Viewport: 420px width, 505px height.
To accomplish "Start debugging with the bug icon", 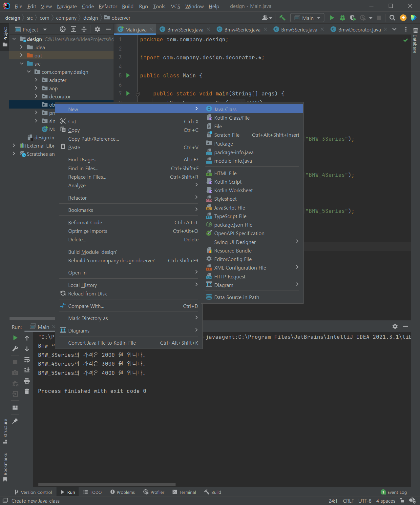I will click(342, 18).
